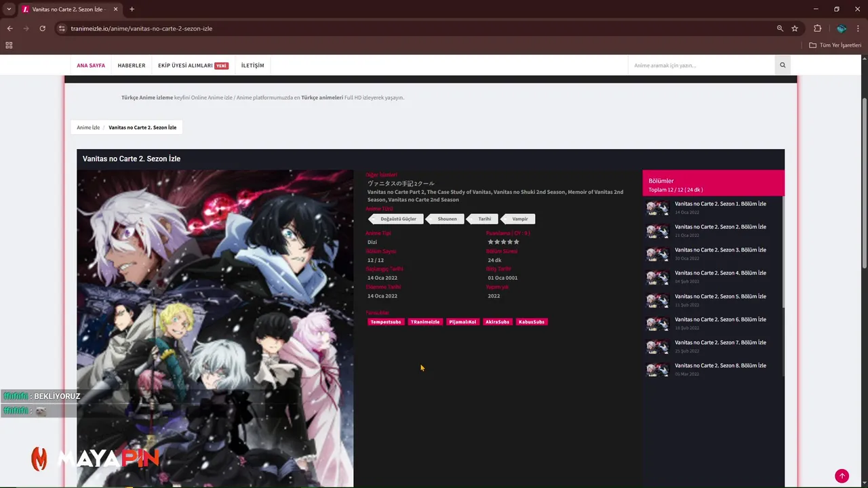Open Sezon 7. Bölüm İzle episode link

(x=720, y=342)
